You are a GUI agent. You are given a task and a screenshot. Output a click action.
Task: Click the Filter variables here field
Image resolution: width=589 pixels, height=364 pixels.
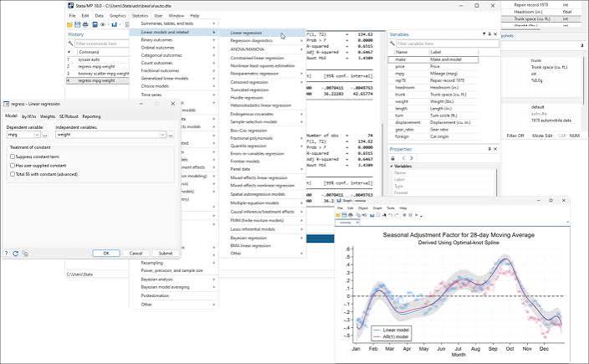pyautogui.click(x=448, y=44)
